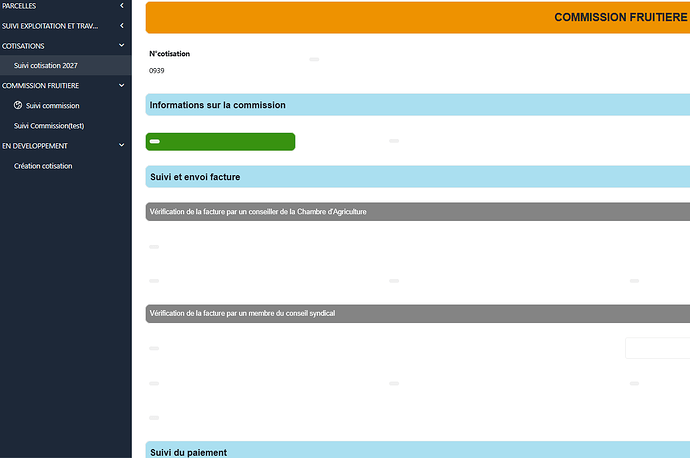Click the N°cotisation label
The height and width of the screenshot is (458, 690).
click(169, 54)
